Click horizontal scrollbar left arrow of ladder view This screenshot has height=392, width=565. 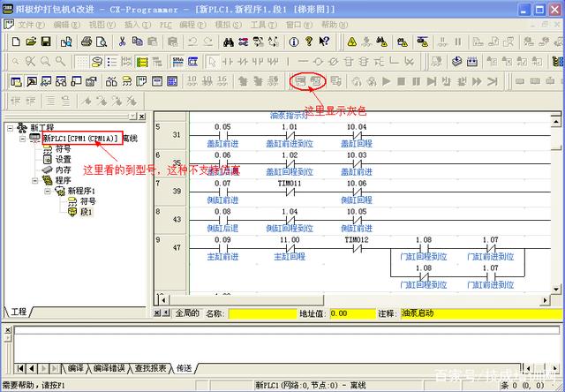click(x=163, y=300)
